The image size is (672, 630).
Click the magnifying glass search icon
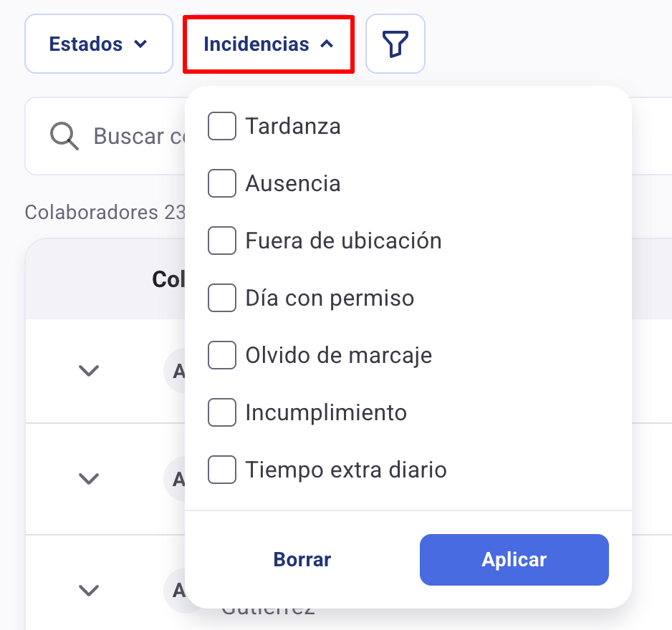64,135
